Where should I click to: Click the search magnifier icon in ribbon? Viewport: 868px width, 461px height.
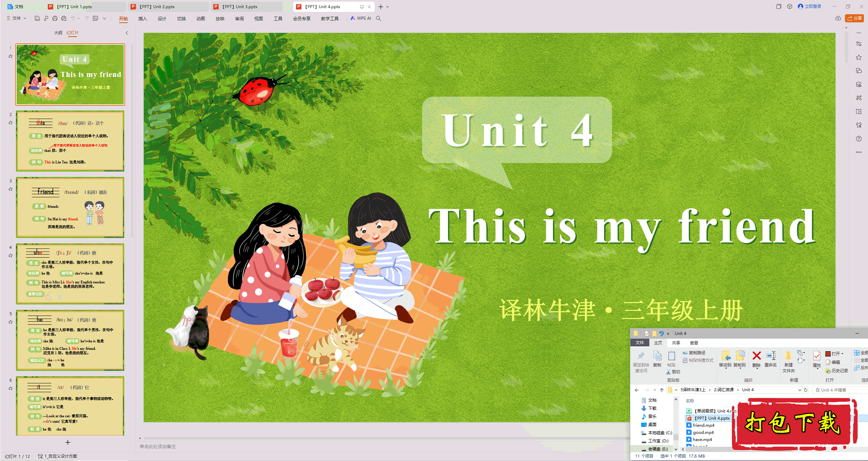[379, 18]
